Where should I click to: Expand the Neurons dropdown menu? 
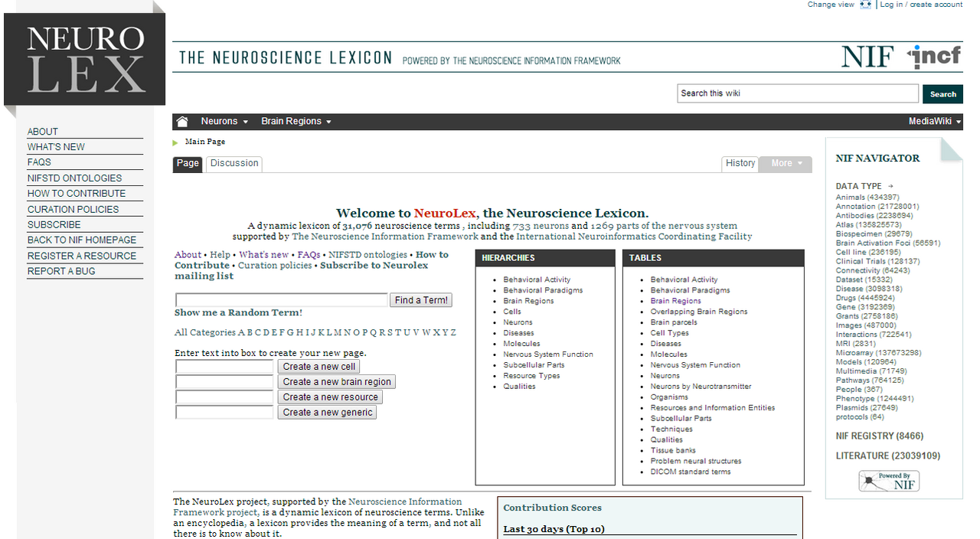224,122
